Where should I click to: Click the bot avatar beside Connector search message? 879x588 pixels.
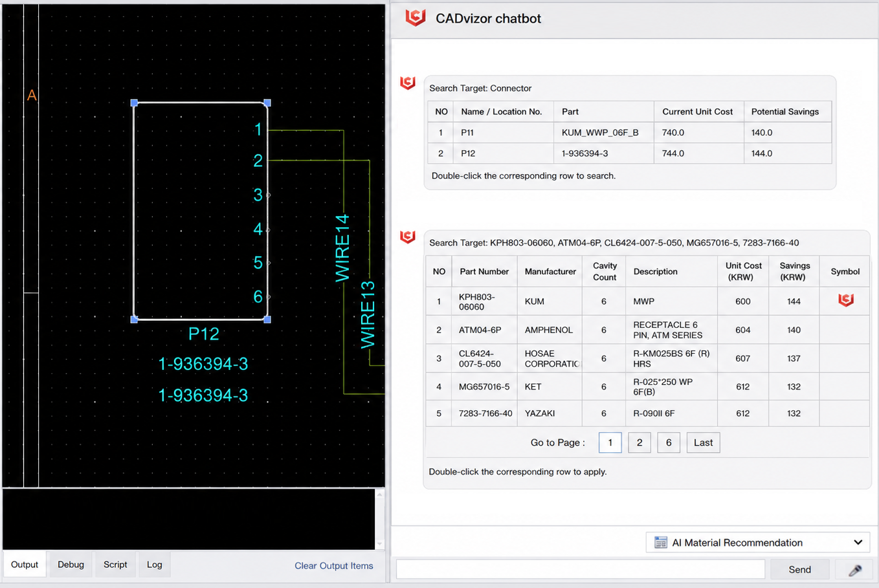pyautogui.click(x=408, y=83)
